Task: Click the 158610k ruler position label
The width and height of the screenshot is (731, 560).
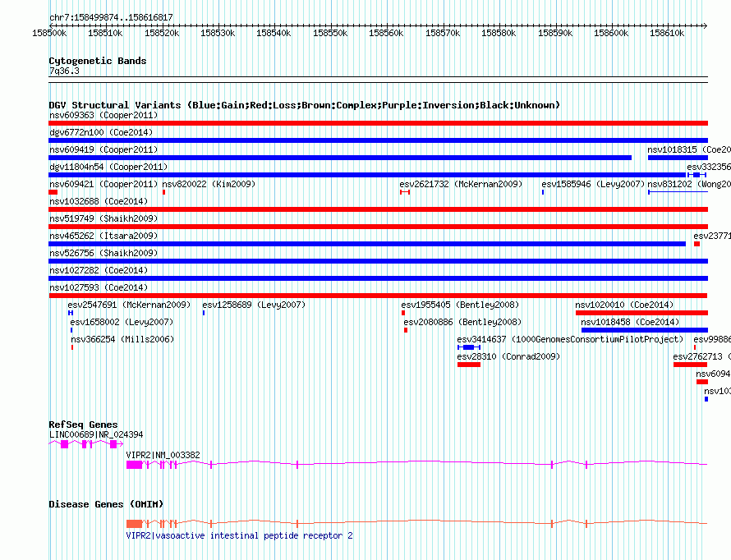Action: pyautogui.click(x=667, y=33)
